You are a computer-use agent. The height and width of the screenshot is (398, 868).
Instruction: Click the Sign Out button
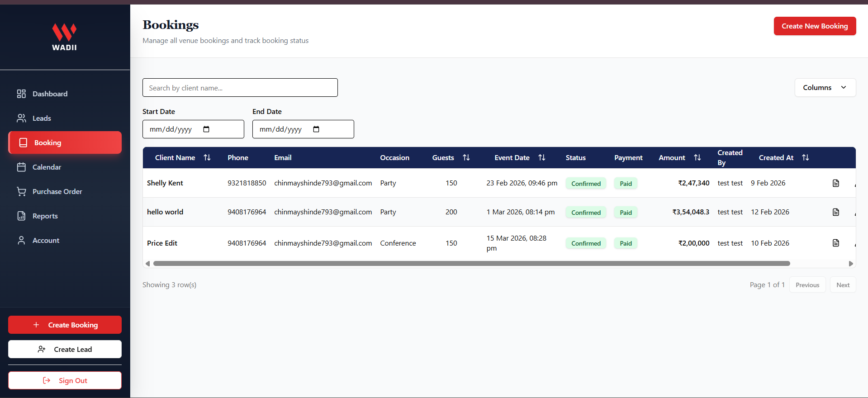[65, 380]
